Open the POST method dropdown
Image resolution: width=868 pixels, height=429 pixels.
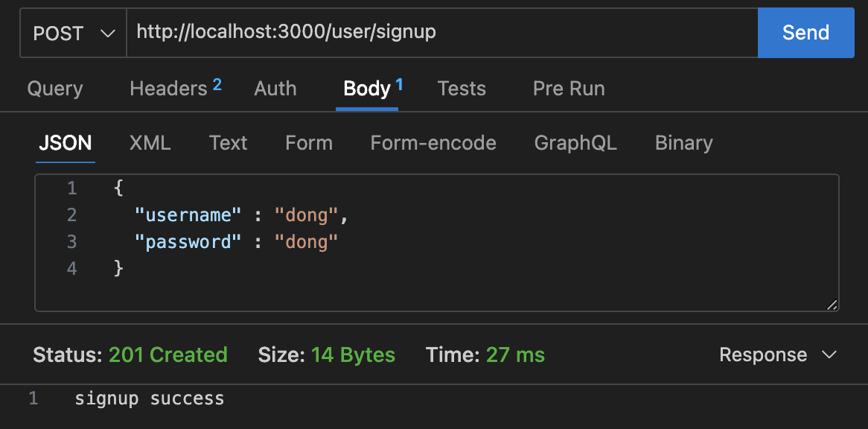[73, 34]
